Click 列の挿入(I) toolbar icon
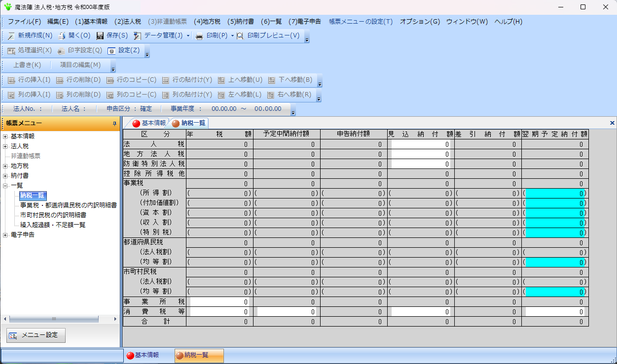Viewport: 617px width, 364px height. tap(11, 95)
